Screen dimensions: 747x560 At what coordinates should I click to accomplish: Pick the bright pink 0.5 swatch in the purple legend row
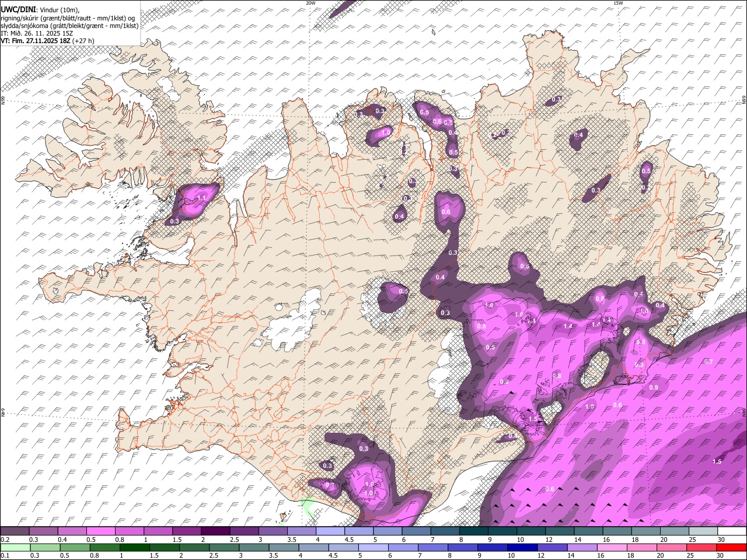point(101,531)
